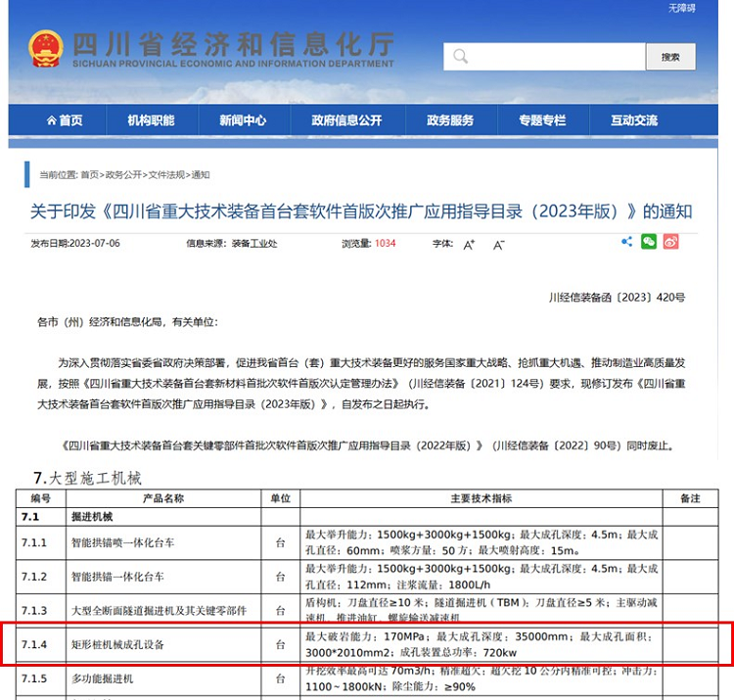Click 通知 in the breadcrumb
The width and height of the screenshot is (734, 700).
(201, 174)
